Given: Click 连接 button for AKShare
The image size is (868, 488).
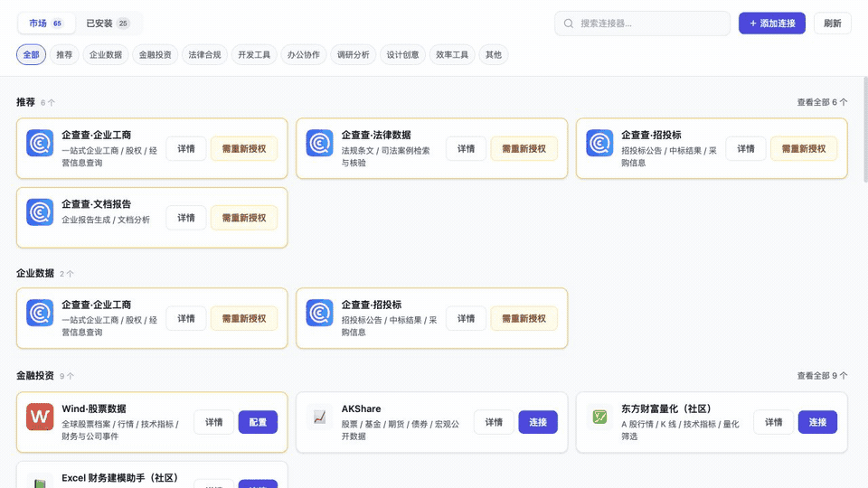Looking at the screenshot, I should [x=538, y=422].
